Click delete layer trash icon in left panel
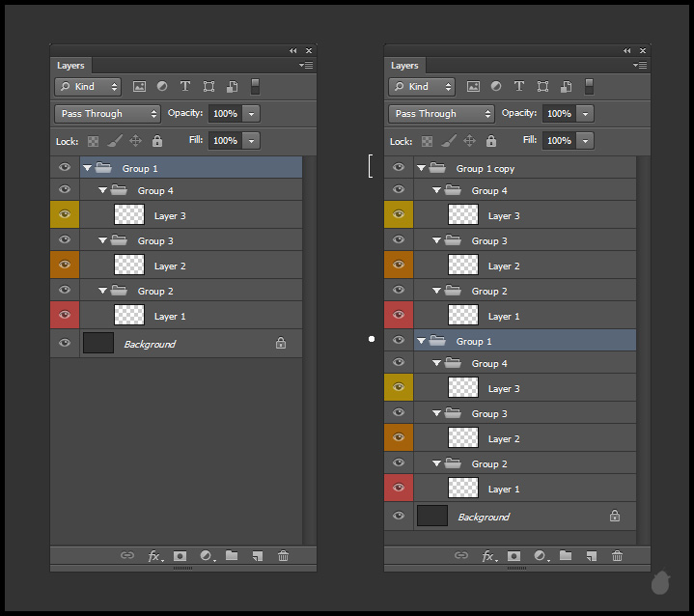The width and height of the screenshot is (694, 616). tap(283, 556)
